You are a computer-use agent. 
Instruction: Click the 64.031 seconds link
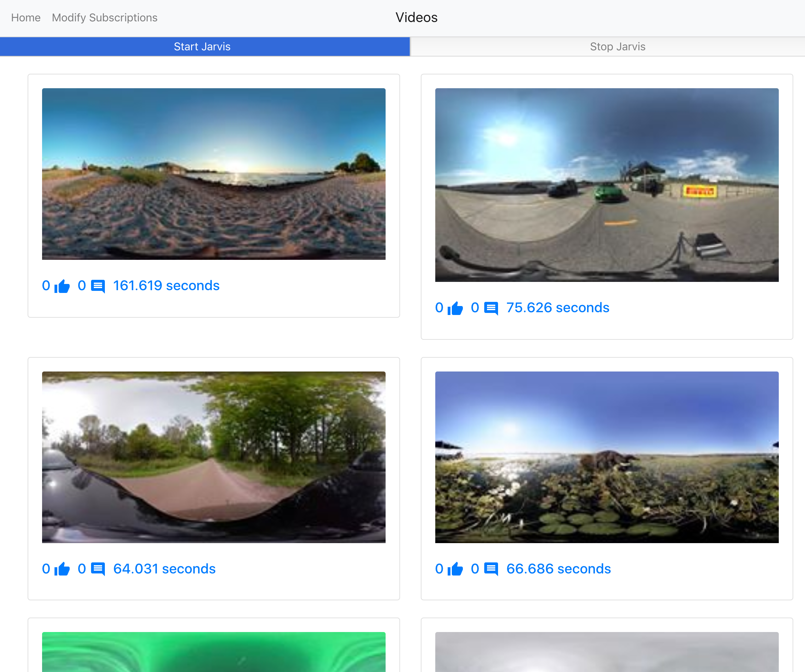click(164, 569)
